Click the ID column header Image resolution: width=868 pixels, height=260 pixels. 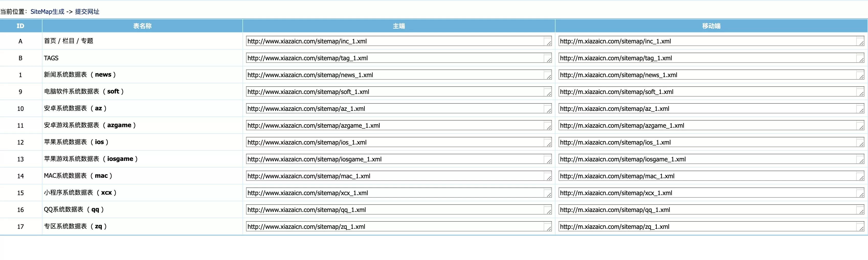20,26
